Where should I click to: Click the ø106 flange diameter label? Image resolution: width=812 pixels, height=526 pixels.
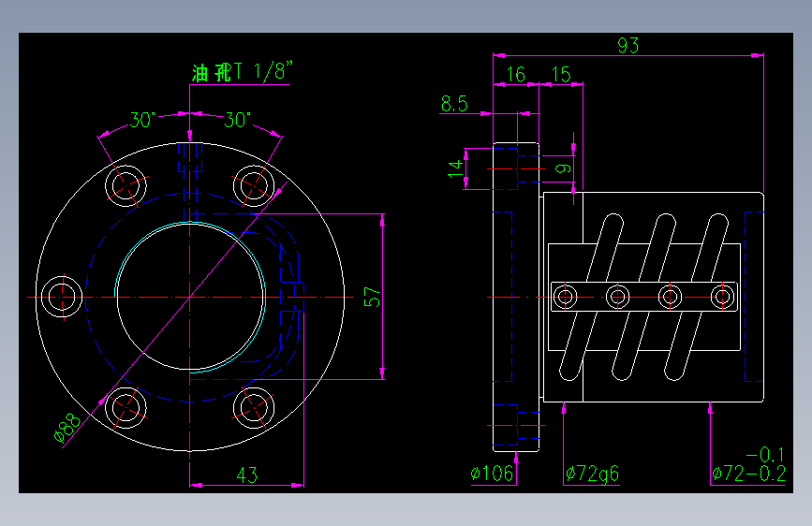pyautogui.click(x=492, y=474)
